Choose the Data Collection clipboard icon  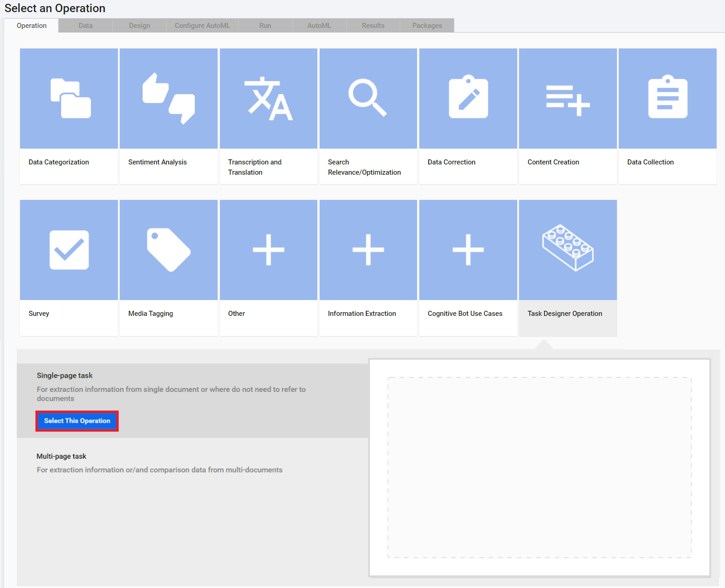click(668, 96)
